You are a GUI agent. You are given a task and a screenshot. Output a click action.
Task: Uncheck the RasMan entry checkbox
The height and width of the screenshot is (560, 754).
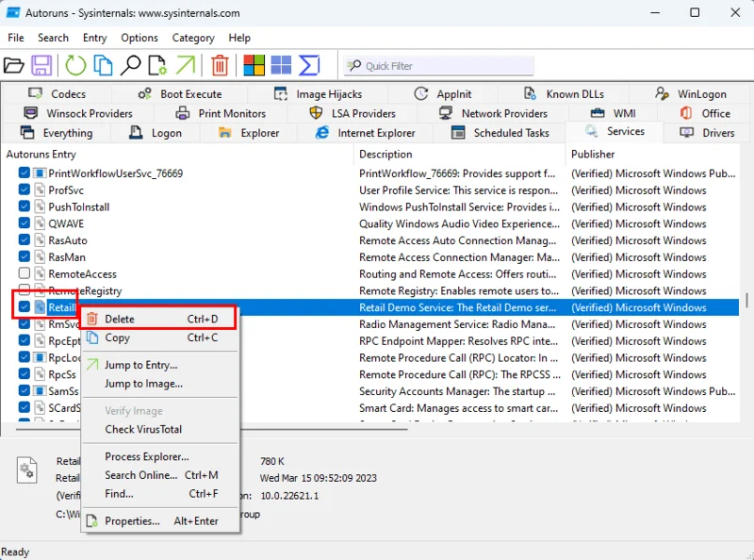click(25, 256)
